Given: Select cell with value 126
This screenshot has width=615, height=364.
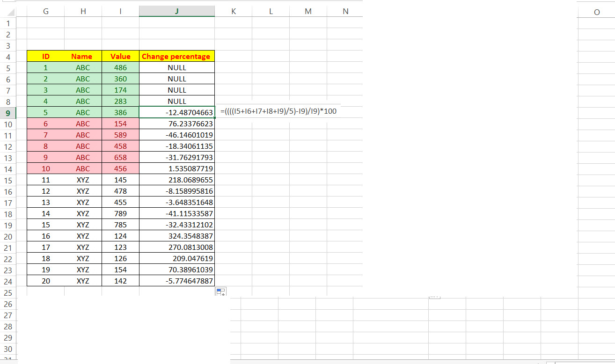Looking at the screenshot, I should coord(120,258).
